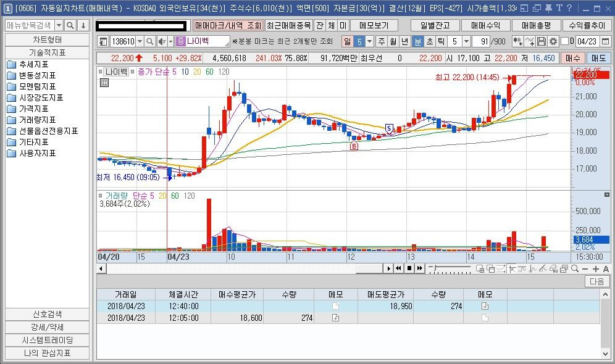Open the 시스템트레이딩 section tab
The width and height of the screenshot is (615, 364).
[x=47, y=340]
